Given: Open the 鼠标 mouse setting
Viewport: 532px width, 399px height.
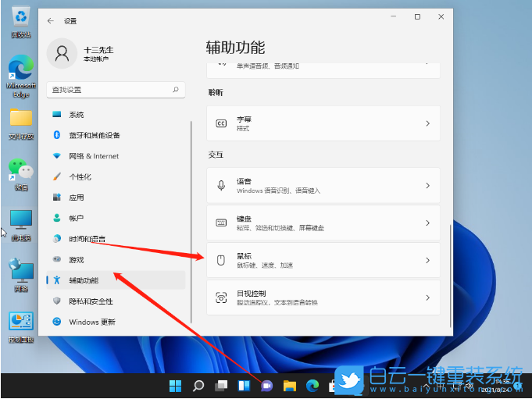Looking at the screenshot, I should click(x=323, y=260).
